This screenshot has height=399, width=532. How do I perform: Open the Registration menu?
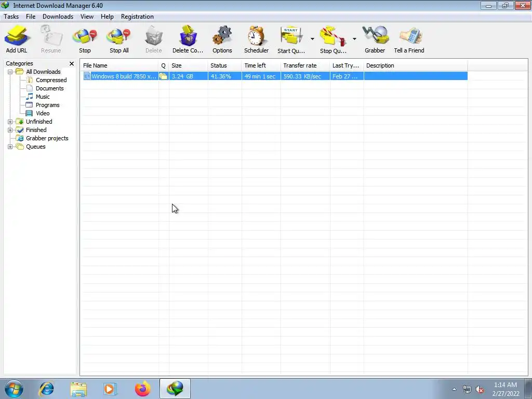click(137, 17)
